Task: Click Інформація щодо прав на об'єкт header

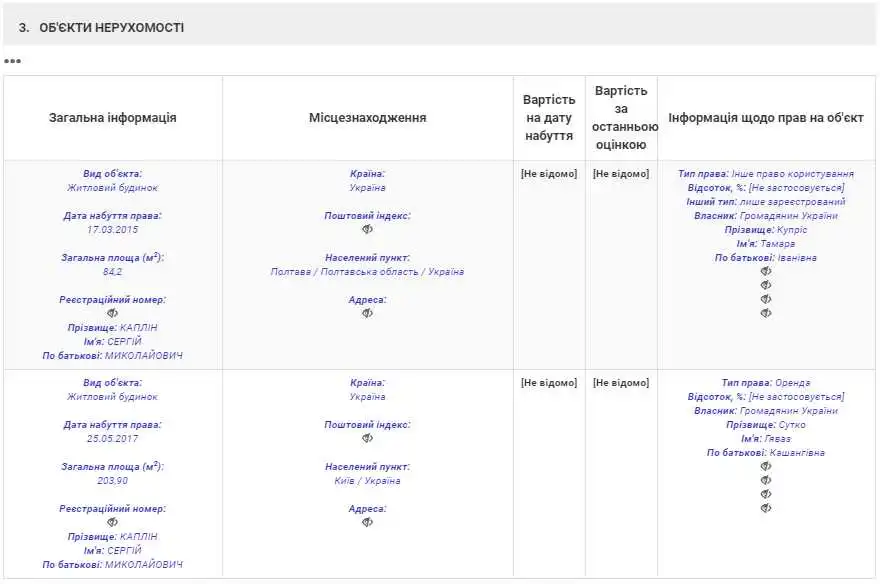Action: point(766,118)
